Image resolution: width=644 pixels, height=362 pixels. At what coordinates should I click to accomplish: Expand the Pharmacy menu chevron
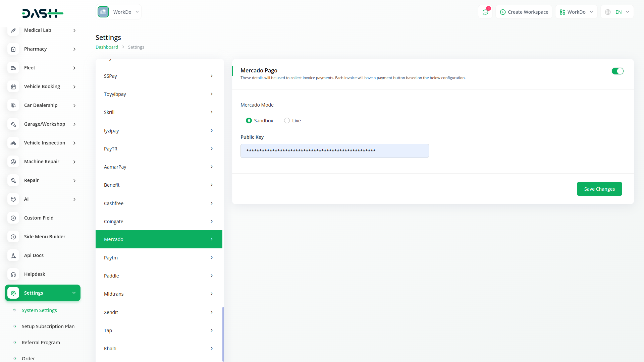click(x=74, y=49)
